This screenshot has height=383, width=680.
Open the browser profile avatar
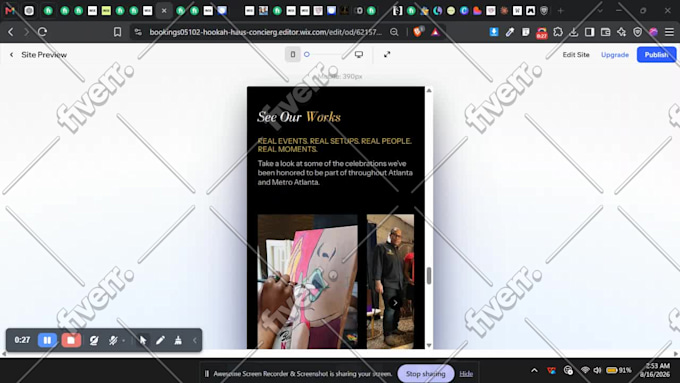coord(653,32)
